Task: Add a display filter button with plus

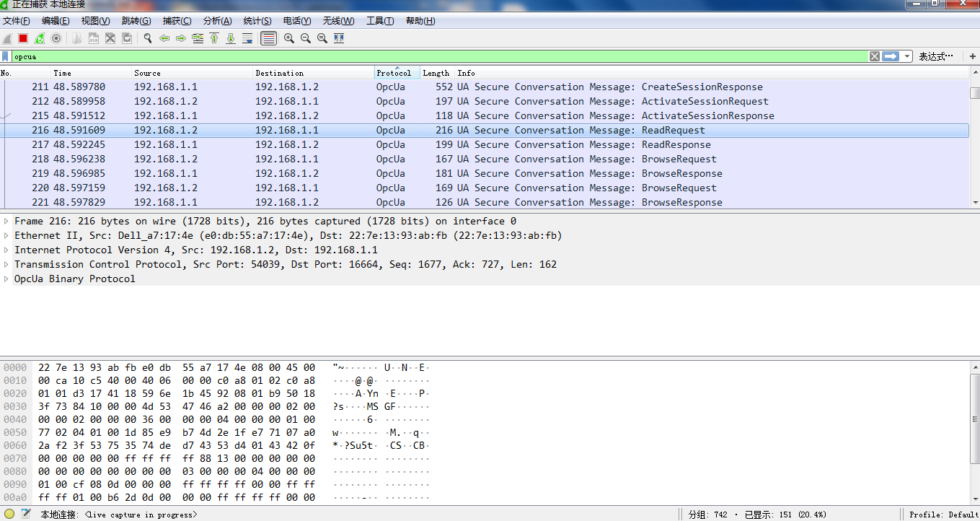Action: point(972,56)
